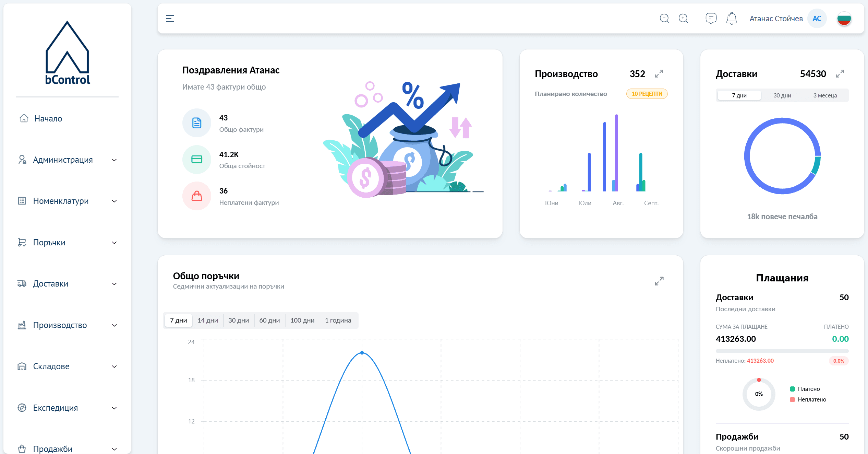Expand the Складове menu chevron
The image size is (868, 454).
(114, 366)
